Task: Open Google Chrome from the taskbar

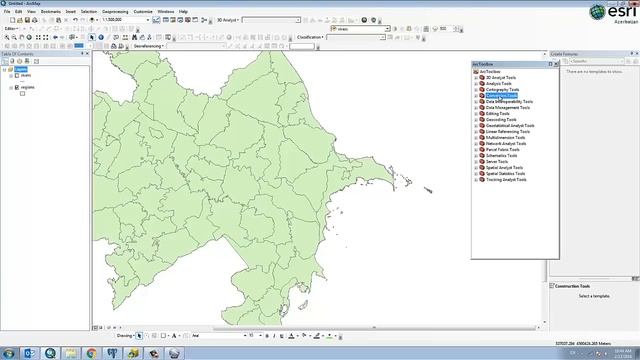Action: tap(91, 353)
